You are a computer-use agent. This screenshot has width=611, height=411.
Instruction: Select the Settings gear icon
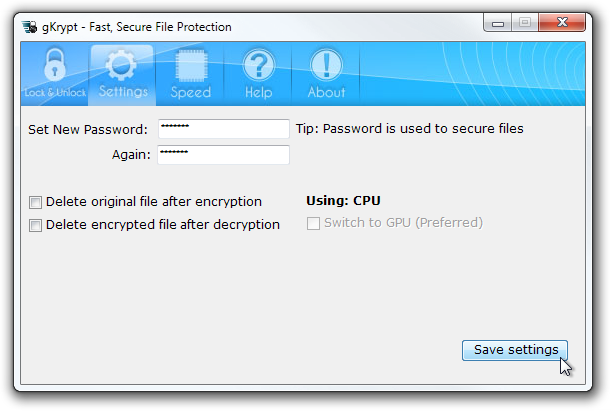[122, 65]
